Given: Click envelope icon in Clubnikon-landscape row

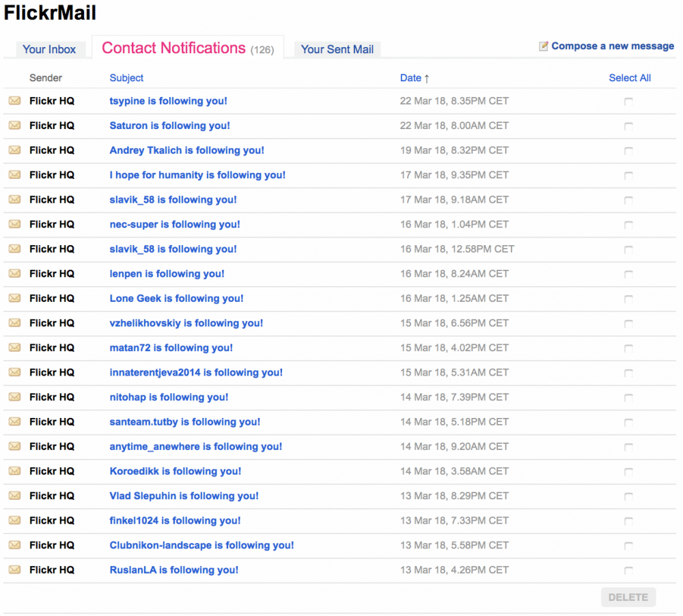Looking at the screenshot, I should point(14,545).
